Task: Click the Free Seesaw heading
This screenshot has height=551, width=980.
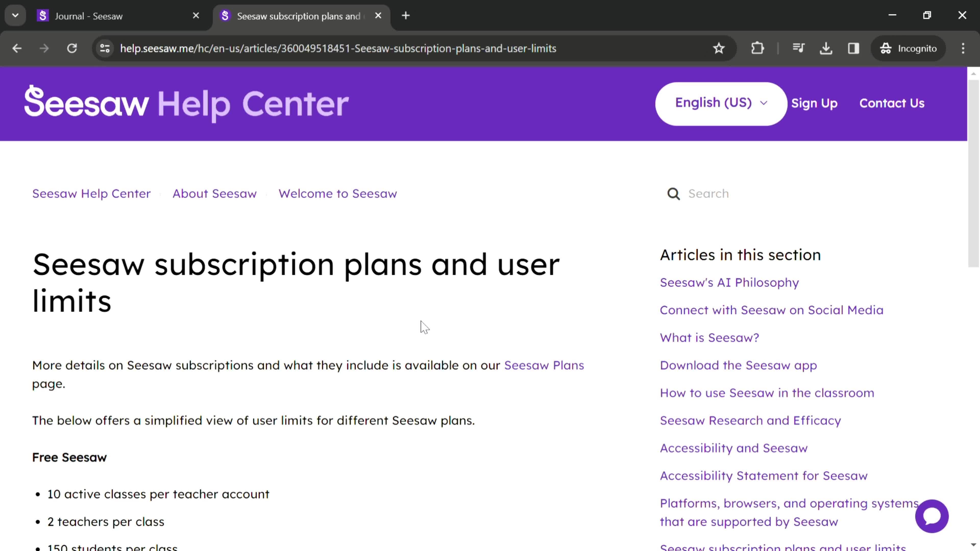Action: coord(69,457)
